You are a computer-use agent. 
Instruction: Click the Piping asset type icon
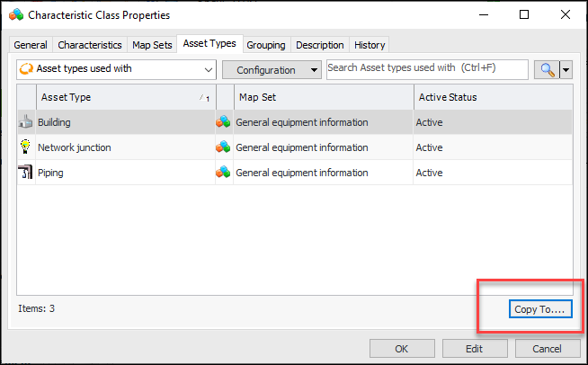[x=26, y=173]
